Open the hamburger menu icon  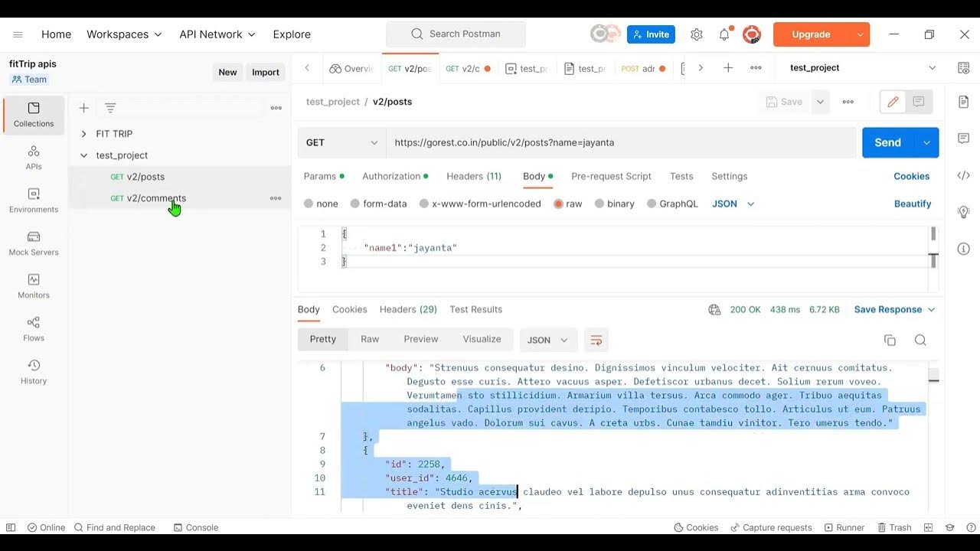pyautogui.click(x=18, y=34)
